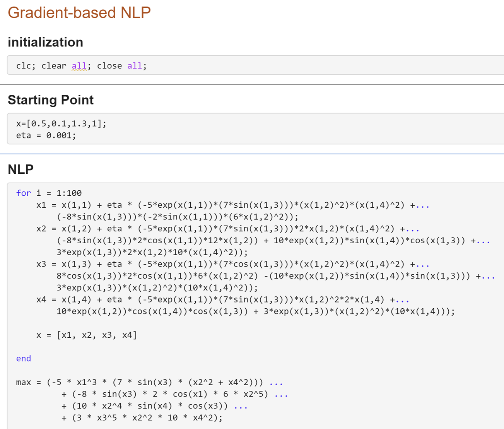Click the x=[0.5,0.1,1.3,1]; code line
504x429 pixels.
61,123
